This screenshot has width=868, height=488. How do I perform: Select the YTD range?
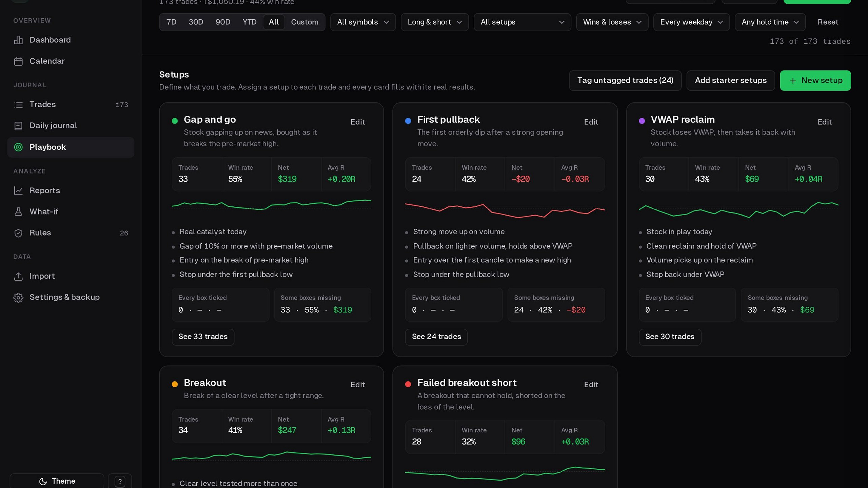(x=250, y=22)
